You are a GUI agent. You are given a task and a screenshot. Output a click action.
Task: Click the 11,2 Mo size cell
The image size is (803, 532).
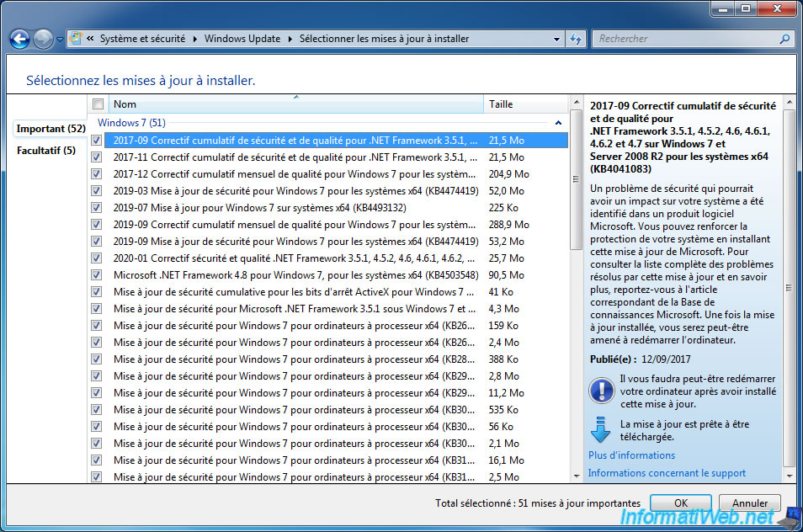[507, 393]
